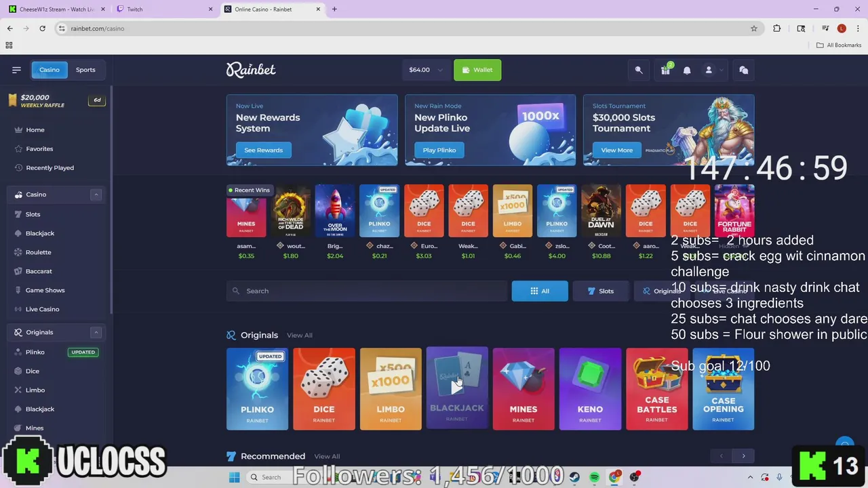
Task: Open Spotify from the taskbar
Action: (595, 477)
